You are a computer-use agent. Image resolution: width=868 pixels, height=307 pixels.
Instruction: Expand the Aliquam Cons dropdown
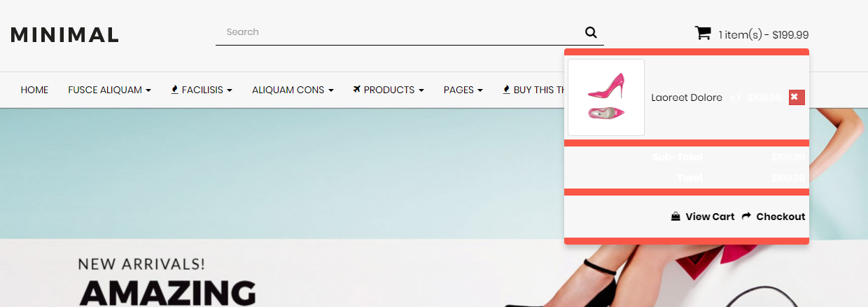(x=293, y=90)
